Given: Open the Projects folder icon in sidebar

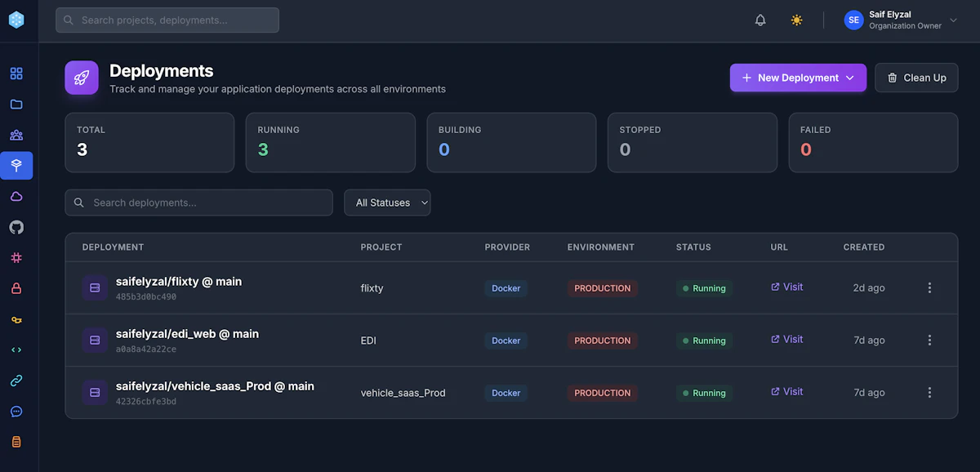Looking at the screenshot, I should click(16, 104).
